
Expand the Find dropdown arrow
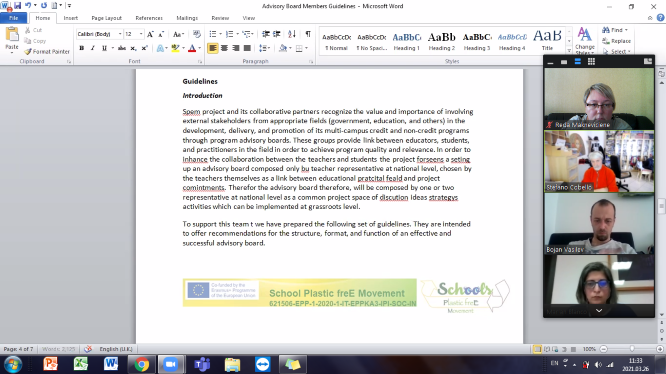click(x=626, y=30)
